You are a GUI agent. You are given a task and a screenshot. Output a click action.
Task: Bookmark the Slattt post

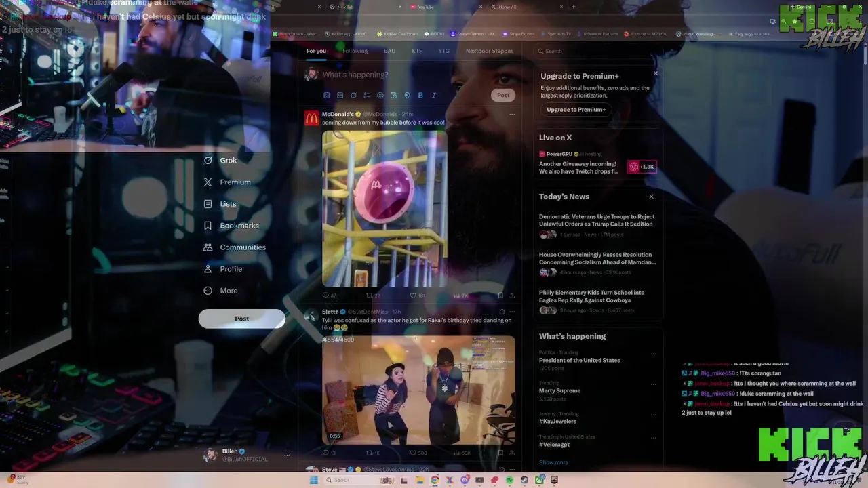coord(500,453)
